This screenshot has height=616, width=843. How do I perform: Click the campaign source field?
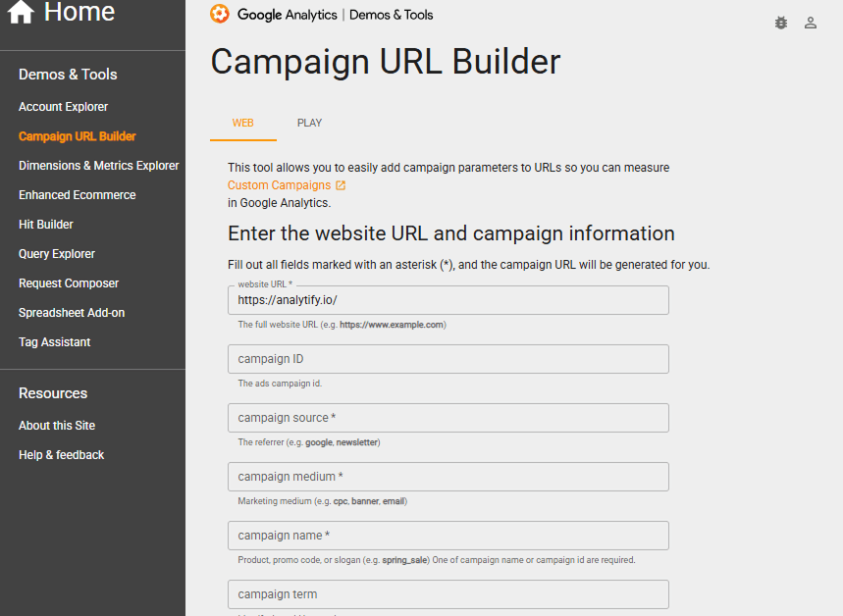point(448,418)
